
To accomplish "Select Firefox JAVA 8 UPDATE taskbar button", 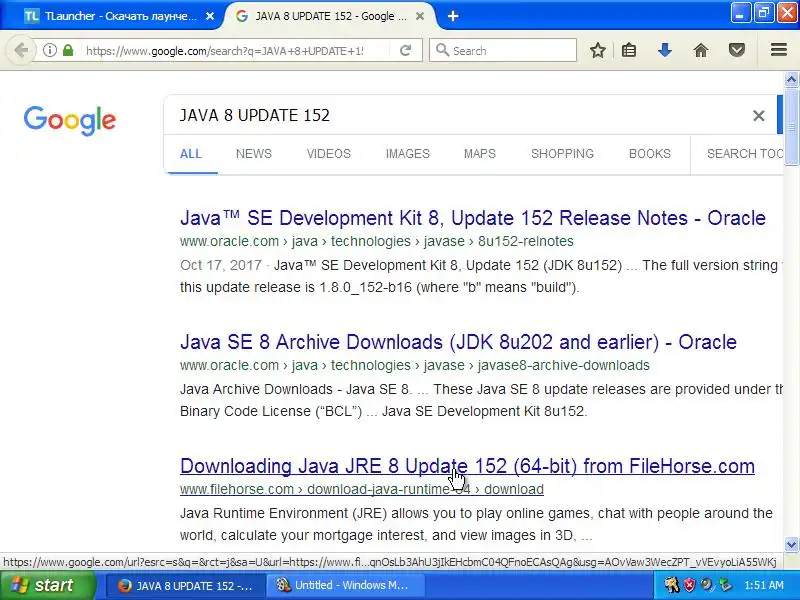I will click(187, 585).
